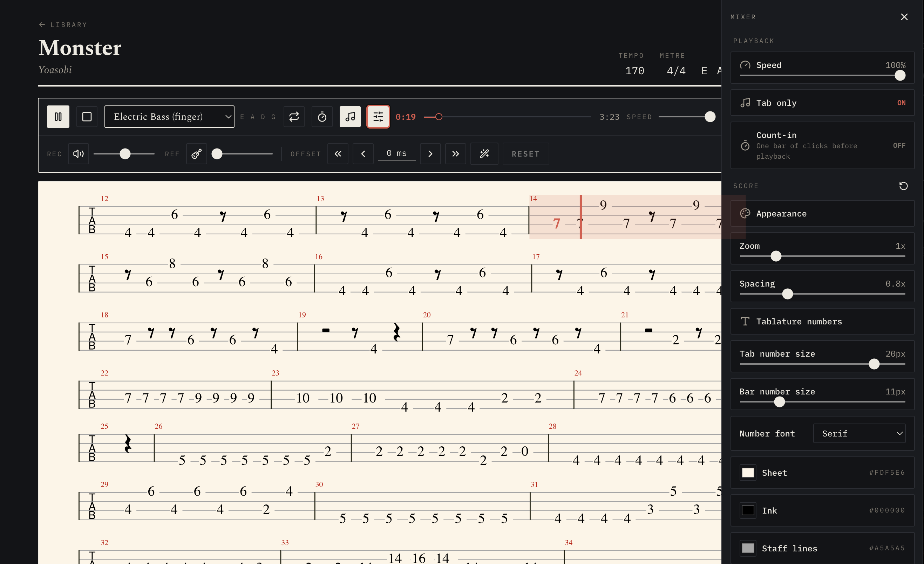924x564 pixels.
Task: Click the metre value 4/4
Action: pyautogui.click(x=676, y=71)
